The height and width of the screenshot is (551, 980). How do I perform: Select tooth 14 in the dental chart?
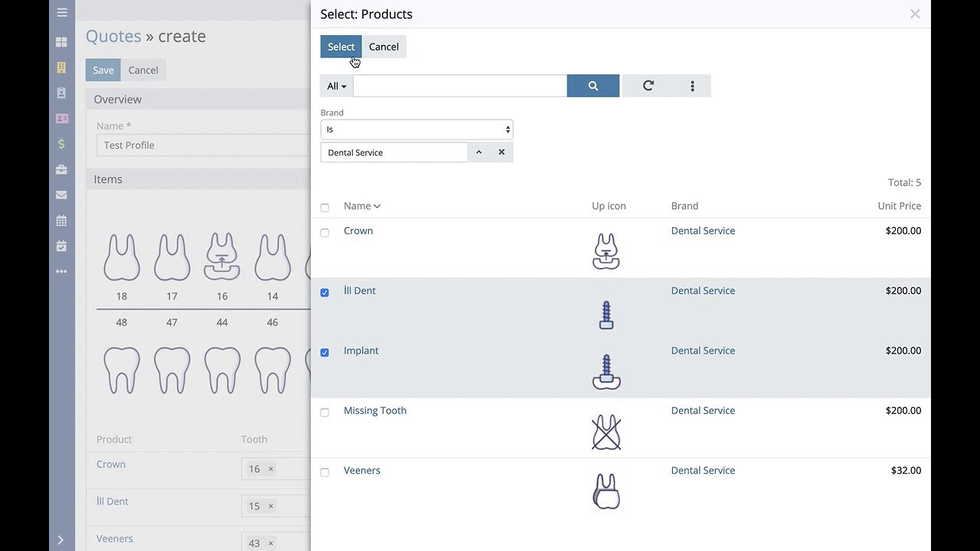point(273,257)
